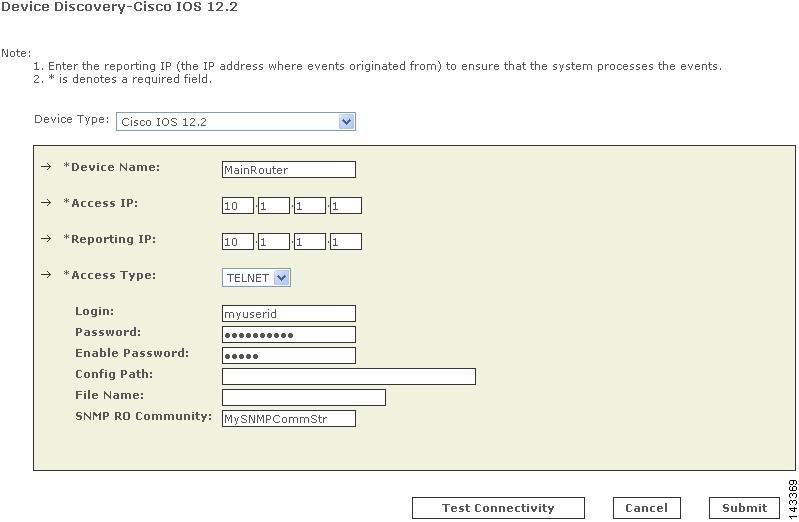Select second octet of Access IP
799x522 pixels.
pyautogui.click(x=274, y=206)
